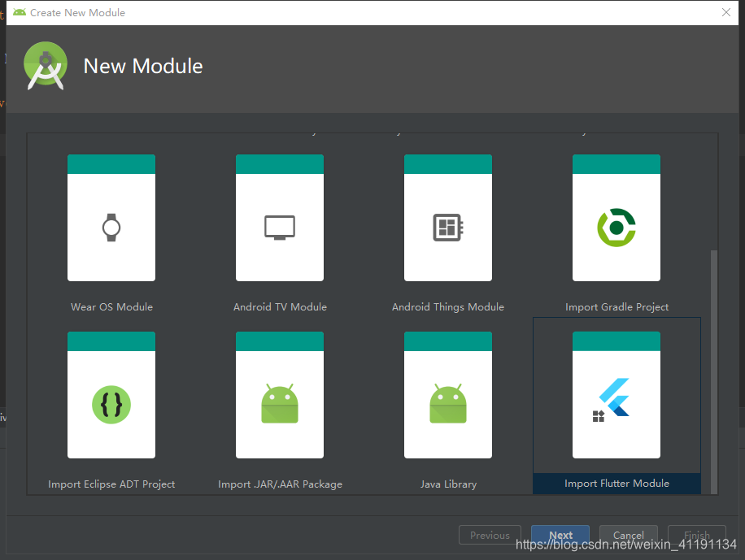
Task: Click the Android Studio logo in header
Action: pos(46,66)
